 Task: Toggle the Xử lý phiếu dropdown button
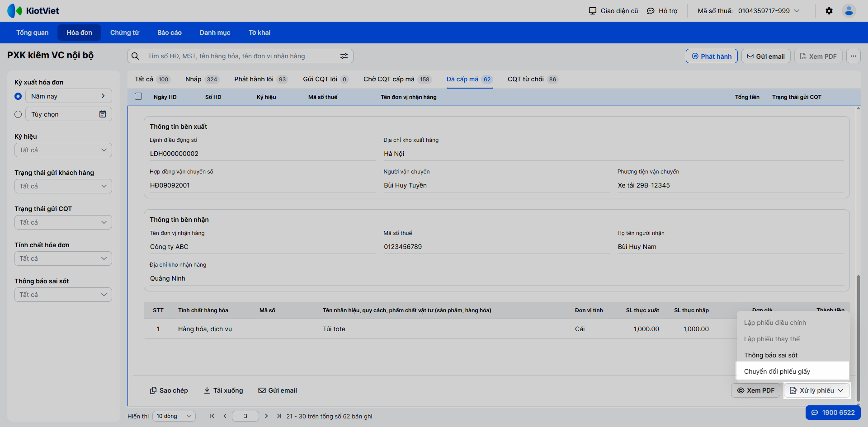click(816, 390)
